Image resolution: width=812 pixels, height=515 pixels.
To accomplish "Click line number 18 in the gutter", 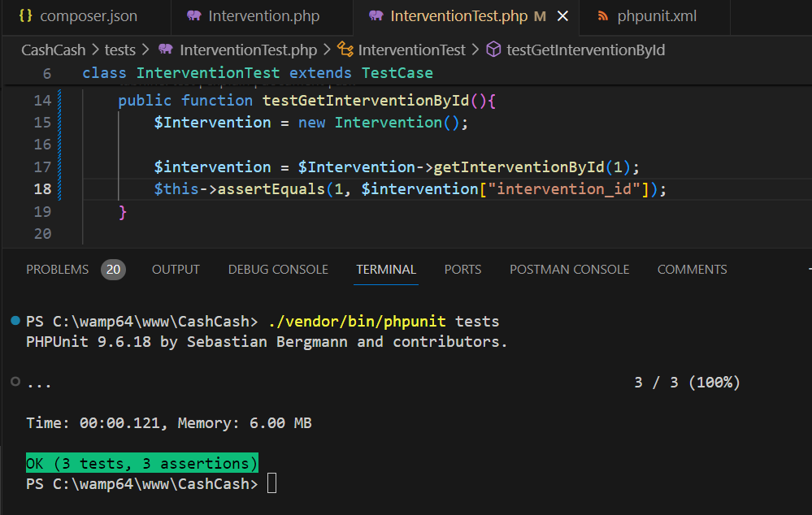I will click(x=42, y=189).
